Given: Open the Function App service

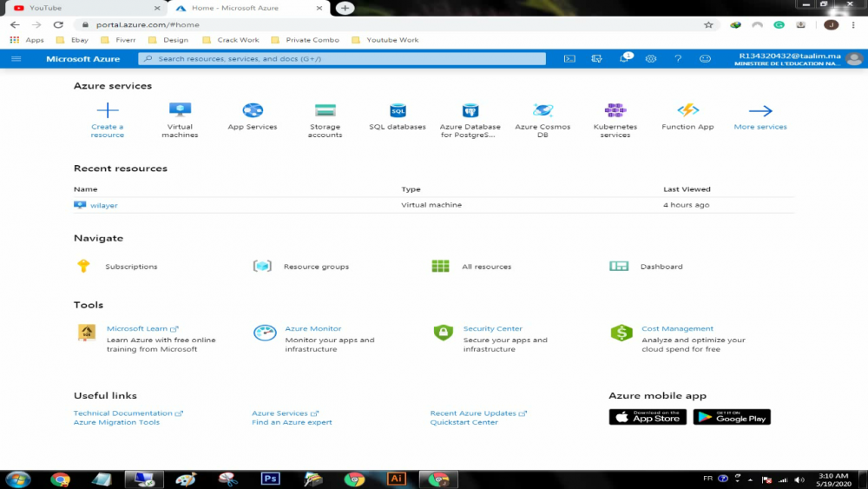Looking at the screenshot, I should pyautogui.click(x=687, y=111).
